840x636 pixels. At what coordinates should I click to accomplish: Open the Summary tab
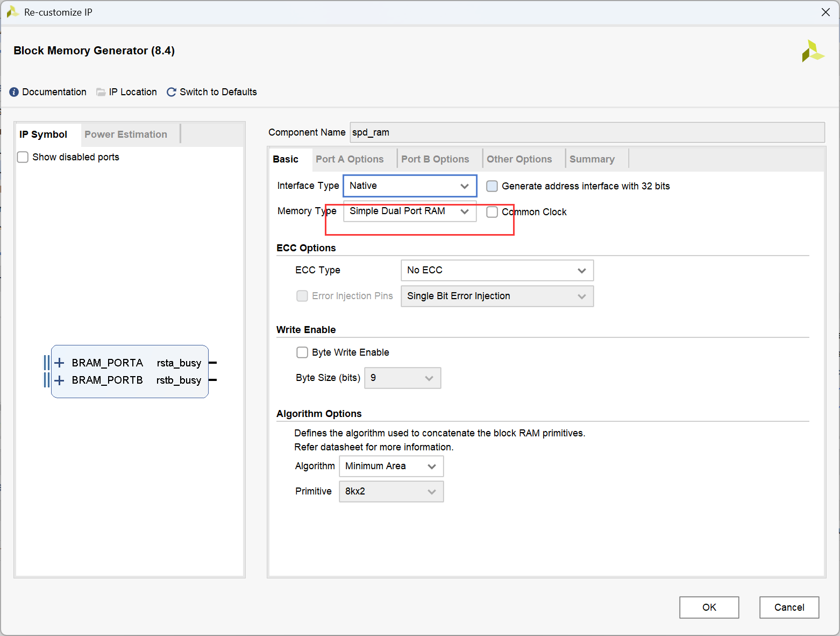592,159
